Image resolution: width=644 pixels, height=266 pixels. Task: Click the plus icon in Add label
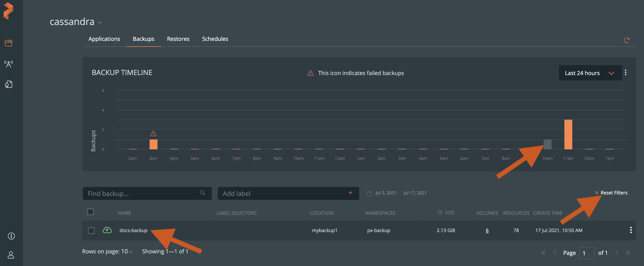351,193
